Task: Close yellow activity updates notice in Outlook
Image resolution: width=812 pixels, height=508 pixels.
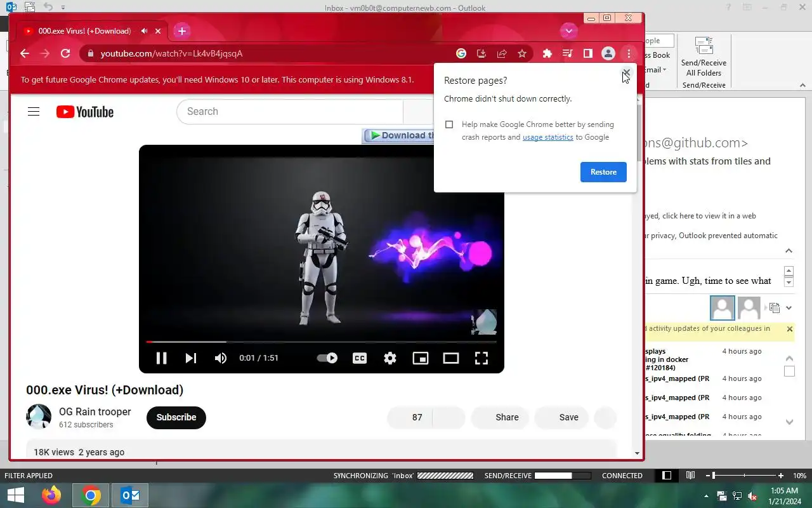Action: (789, 329)
